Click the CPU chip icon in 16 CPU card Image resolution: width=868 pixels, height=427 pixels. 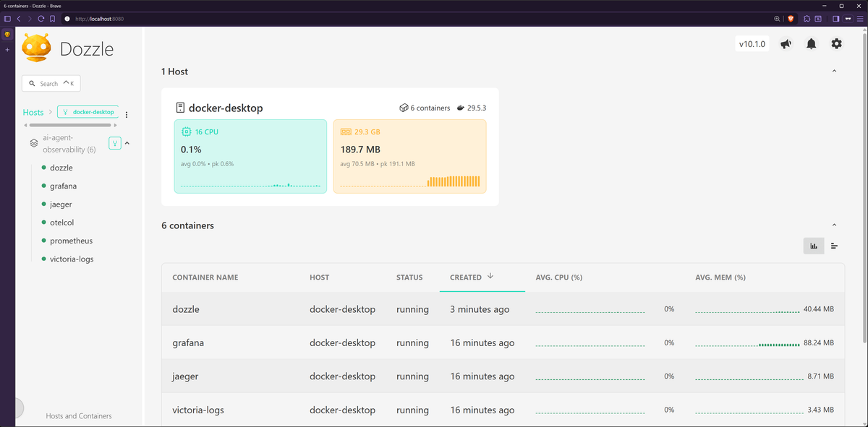coord(187,132)
